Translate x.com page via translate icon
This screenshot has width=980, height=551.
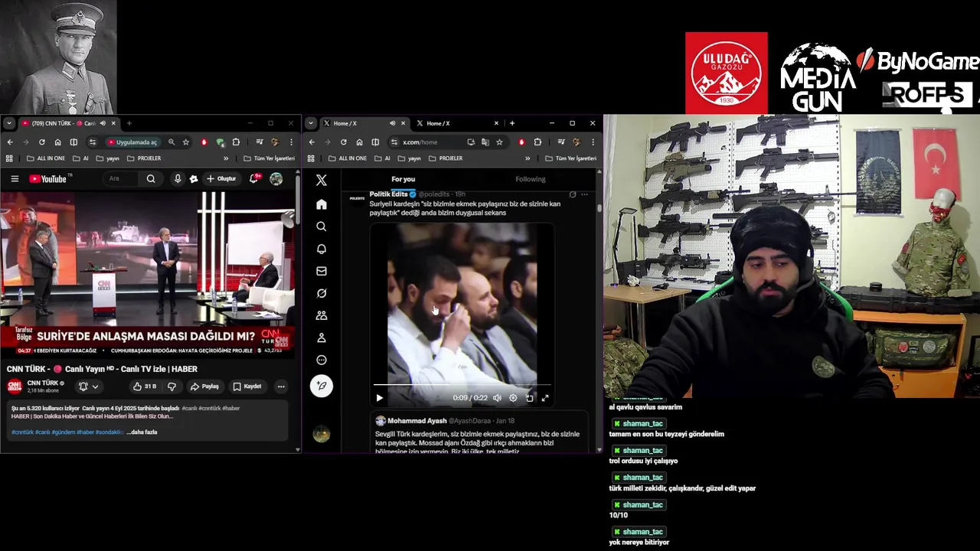[x=485, y=142]
